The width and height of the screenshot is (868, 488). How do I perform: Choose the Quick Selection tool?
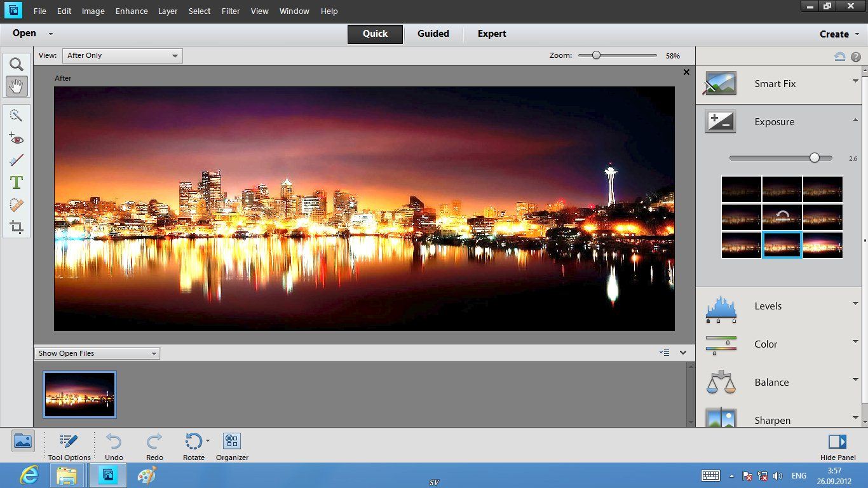(17, 115)
